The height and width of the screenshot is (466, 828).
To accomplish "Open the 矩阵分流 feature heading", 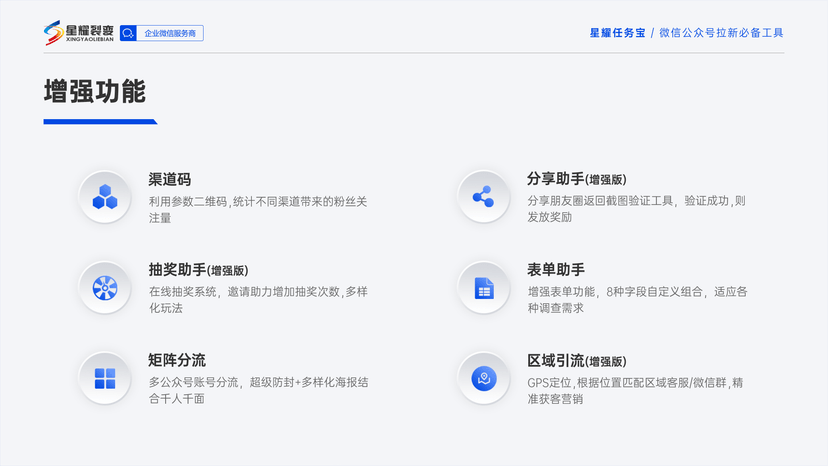I will click(177, 360).
